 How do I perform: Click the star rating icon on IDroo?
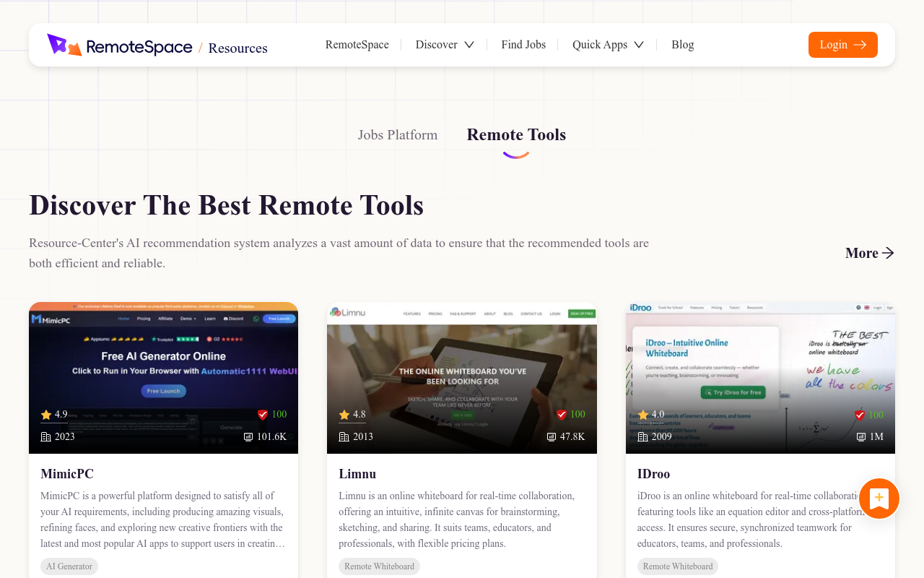pos(643,415)
